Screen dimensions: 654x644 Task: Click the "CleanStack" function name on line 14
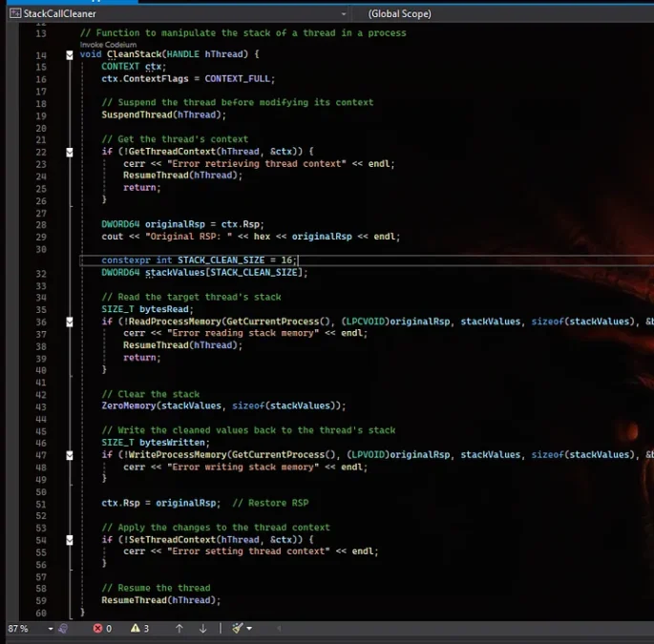(x=134, y=54)
